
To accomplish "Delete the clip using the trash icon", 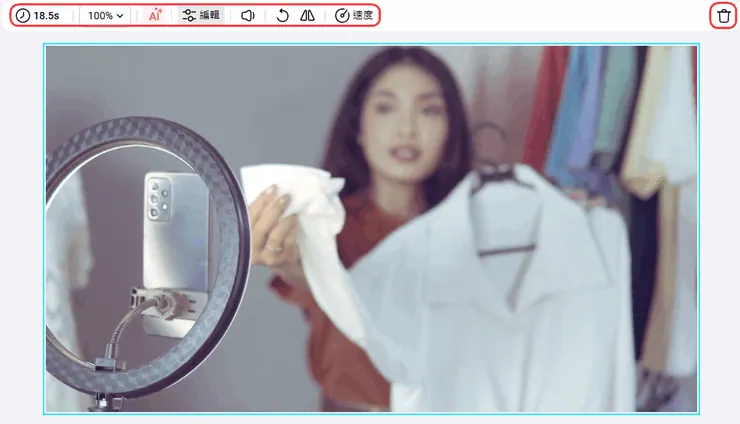I will click(723, 16).
